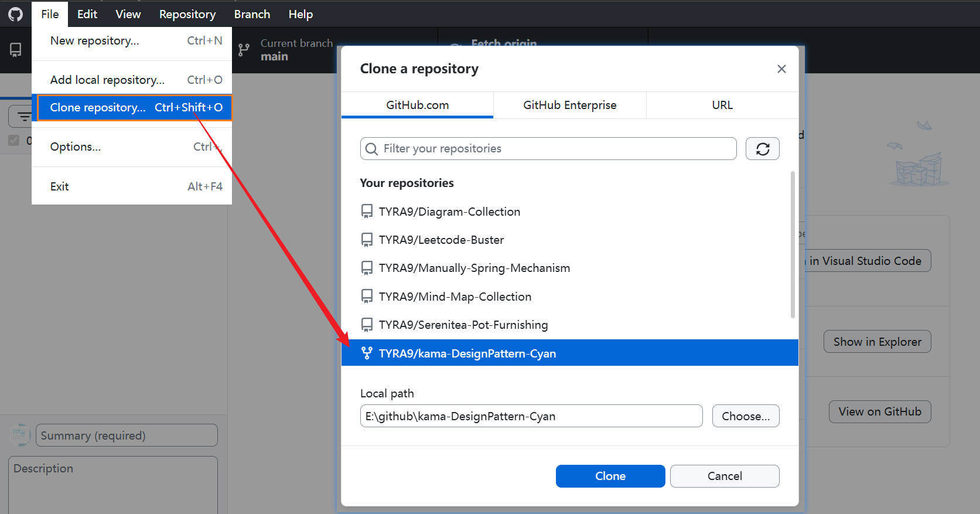This screenshot has width=980, height=514.
Task: Open Options... from the File menu
Action: pyautogui.click(x=132, y=147)
